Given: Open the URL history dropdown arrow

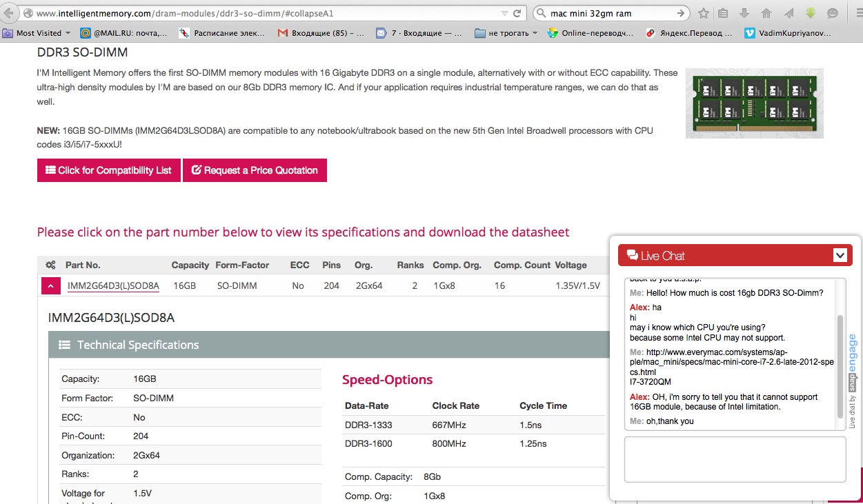Looking at the screenshot, I should point(504,13).
